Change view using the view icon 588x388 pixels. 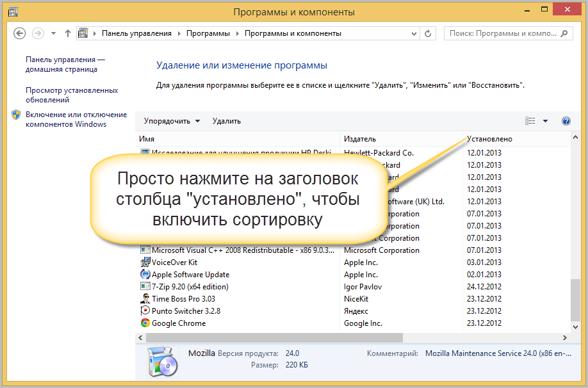click(530, 121)
